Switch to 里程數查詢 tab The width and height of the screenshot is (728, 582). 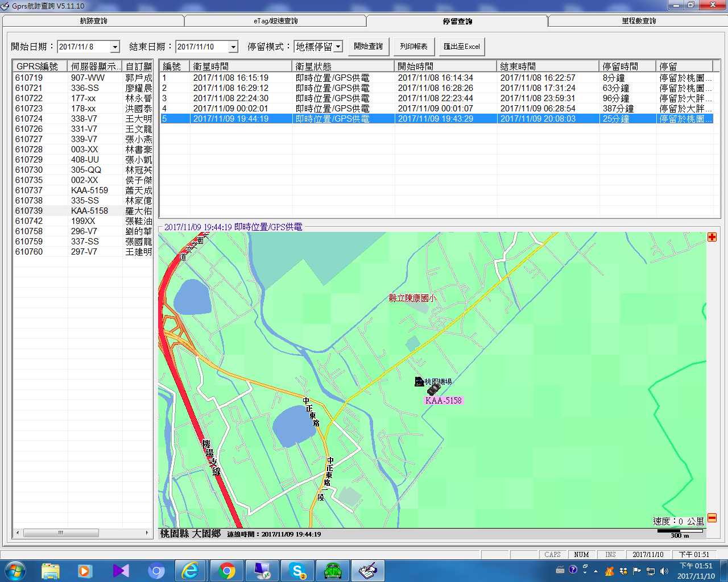[x=638, y=21]
